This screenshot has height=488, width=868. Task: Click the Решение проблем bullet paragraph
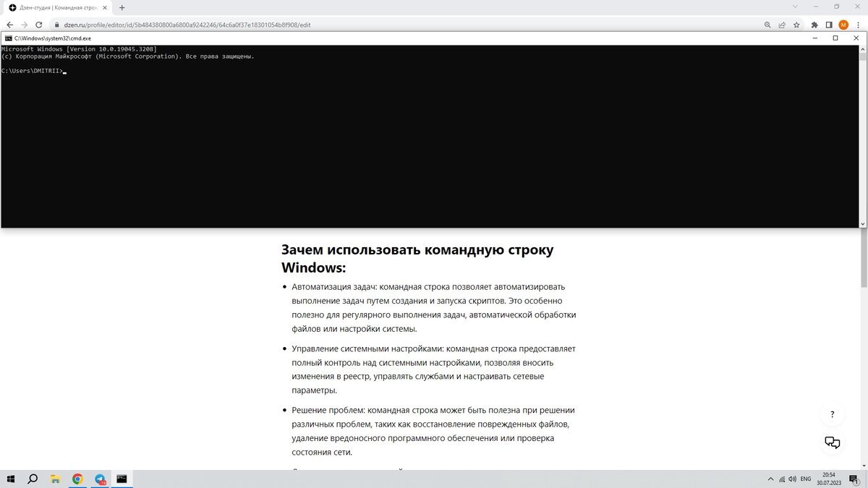tap(434, 431)
